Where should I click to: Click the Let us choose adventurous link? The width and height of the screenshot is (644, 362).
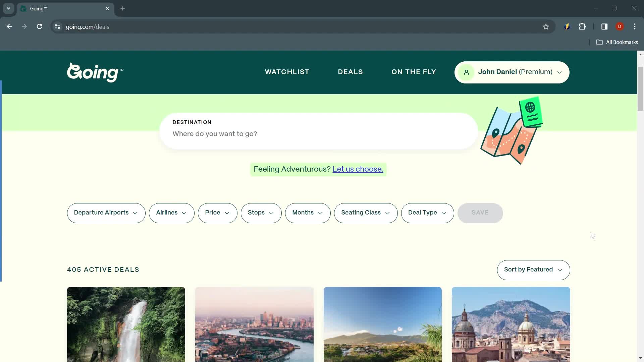pos(358,169)
